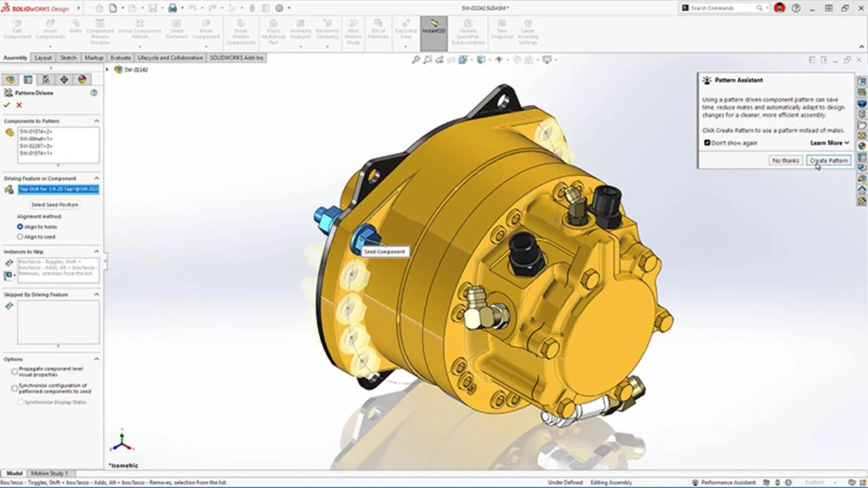The height and width of the screenshot is (488, 868).
Task: Collapse the Driving Feature or Component section
Action: click(x=96, y=178)
